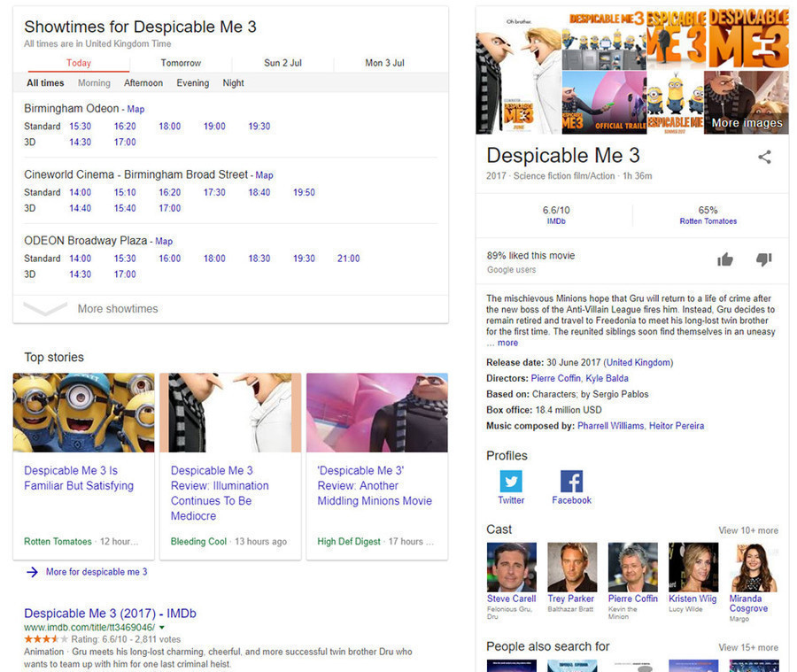
Task: Select 15:30 Standard at Birmingham Odeon
Action: pos(81,126)
